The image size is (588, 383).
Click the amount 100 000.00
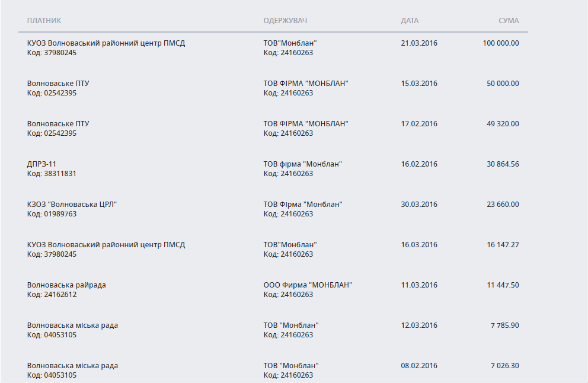(500, 43)
